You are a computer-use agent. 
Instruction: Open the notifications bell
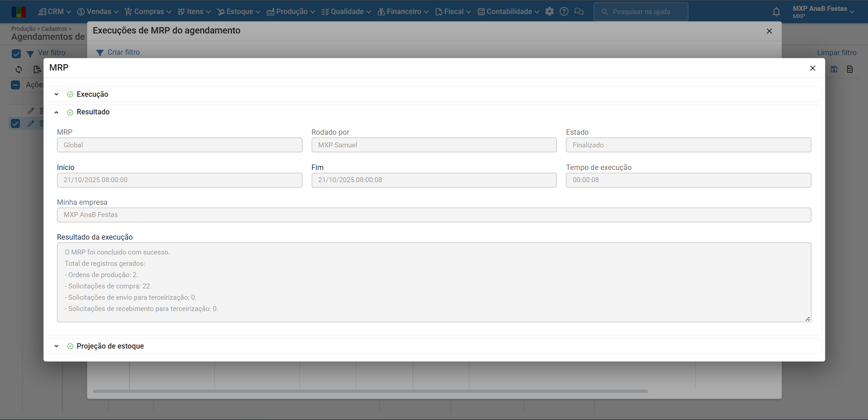[776, 12]
